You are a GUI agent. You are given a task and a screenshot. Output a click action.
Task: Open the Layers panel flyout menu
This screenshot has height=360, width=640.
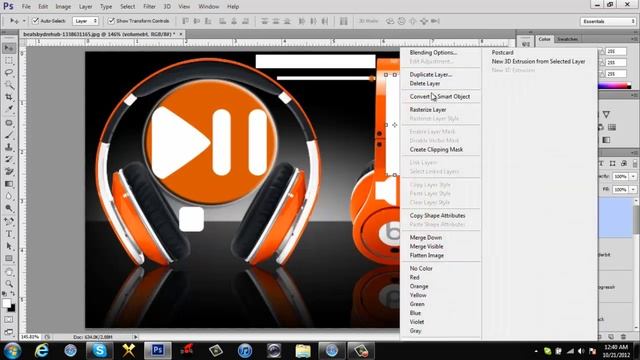tap(634, 152)
